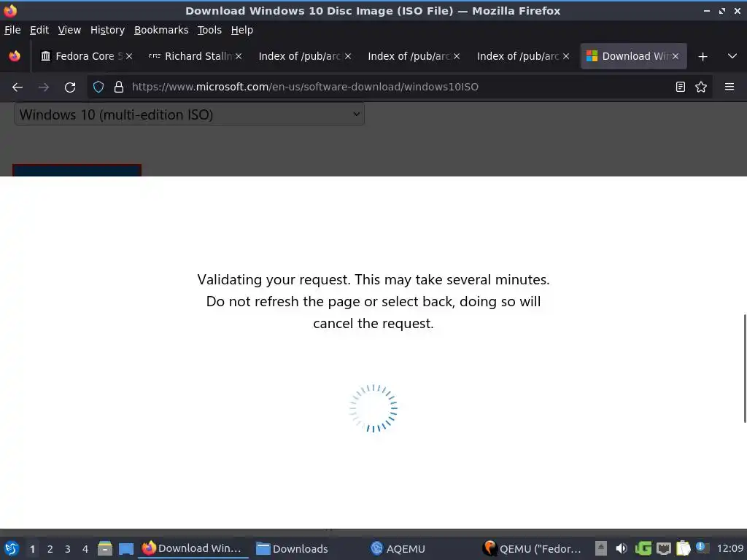Open tracking protection shield info

98,87
